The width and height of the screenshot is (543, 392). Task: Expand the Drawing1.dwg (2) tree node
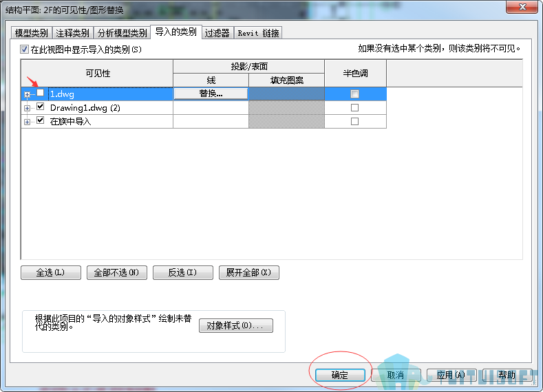tap(27, 108)
